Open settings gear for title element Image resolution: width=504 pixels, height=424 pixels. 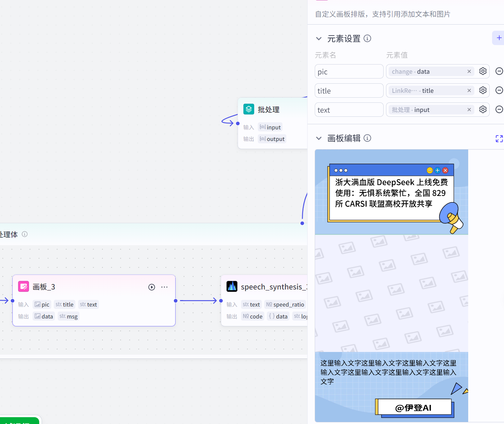tap(483, 90)
